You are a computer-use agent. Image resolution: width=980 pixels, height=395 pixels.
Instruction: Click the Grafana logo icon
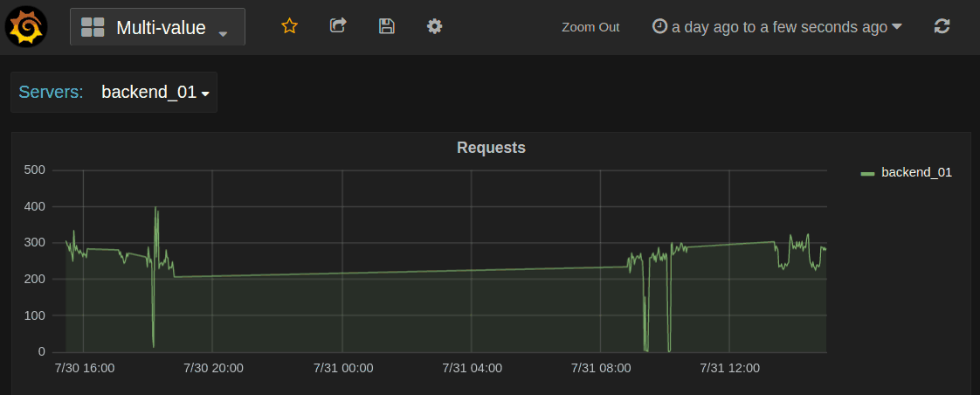tap(27, 26)
